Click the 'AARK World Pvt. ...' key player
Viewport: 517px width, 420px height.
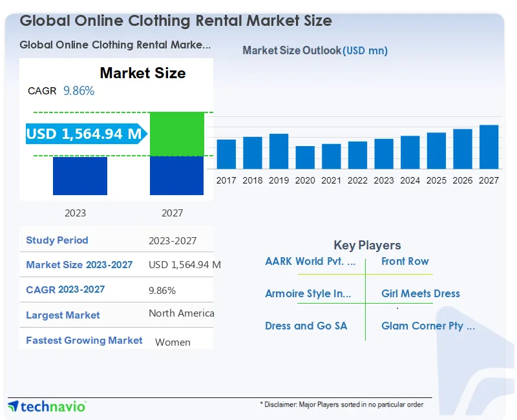[310, 261]
